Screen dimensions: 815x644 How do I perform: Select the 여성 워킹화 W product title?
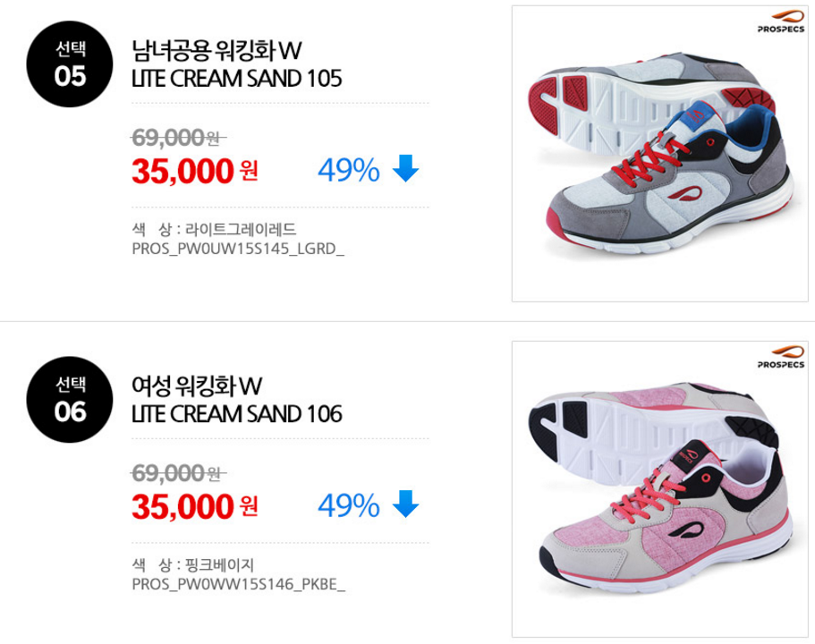pyautogui.click(x=197, y=386)
